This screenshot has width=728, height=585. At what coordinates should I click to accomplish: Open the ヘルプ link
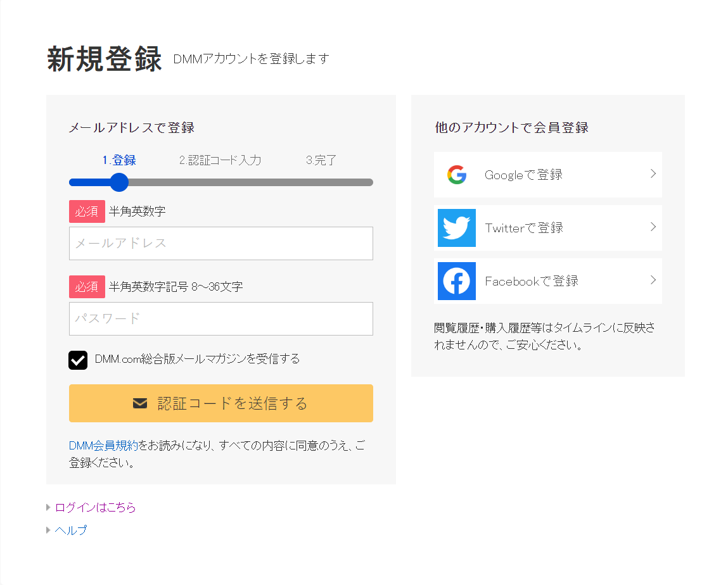pyautogui.click(x=71, y=531)
